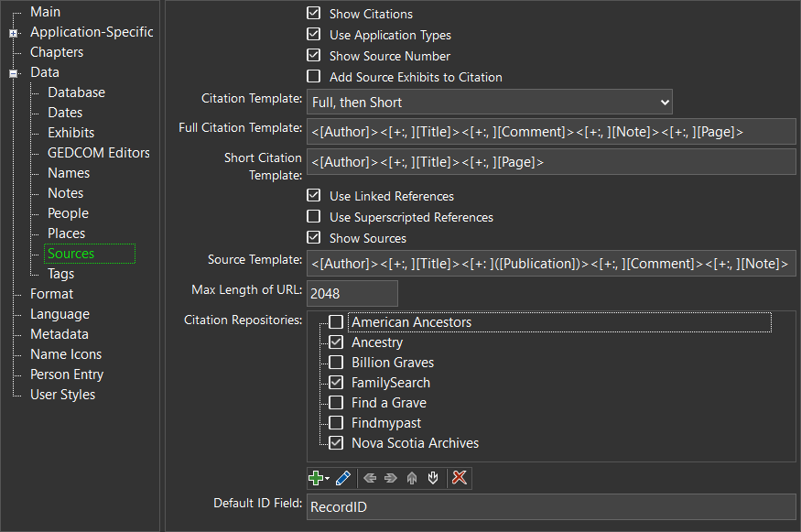Select User Styles in the settings tree

[x=63, y=395]
